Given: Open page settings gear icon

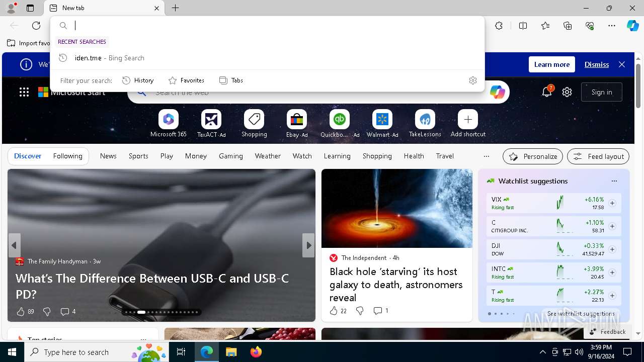Looking at the screenshot, I should 567,92.
